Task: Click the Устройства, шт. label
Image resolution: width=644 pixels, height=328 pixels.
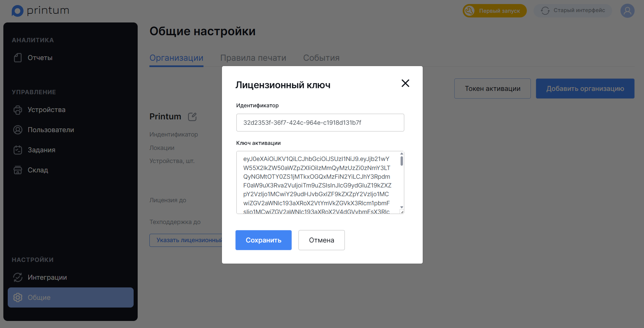Action: pyautogui.click(x=172, y=161)
